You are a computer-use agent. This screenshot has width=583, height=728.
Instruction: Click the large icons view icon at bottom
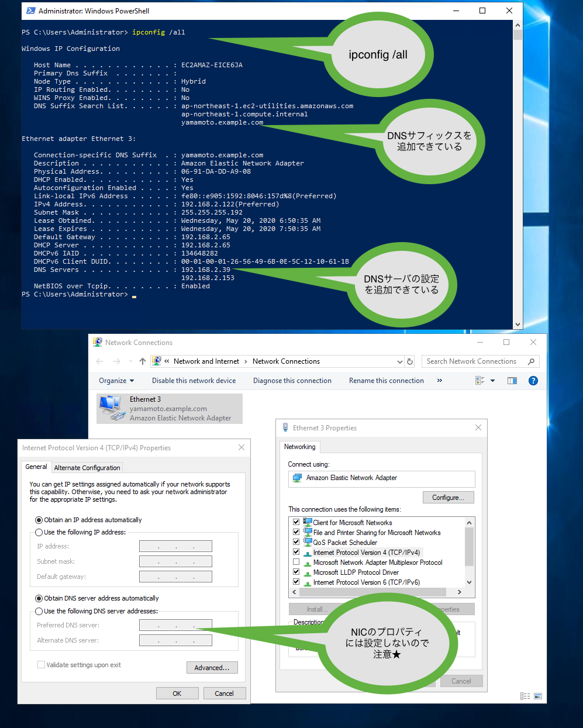(538, 696)
